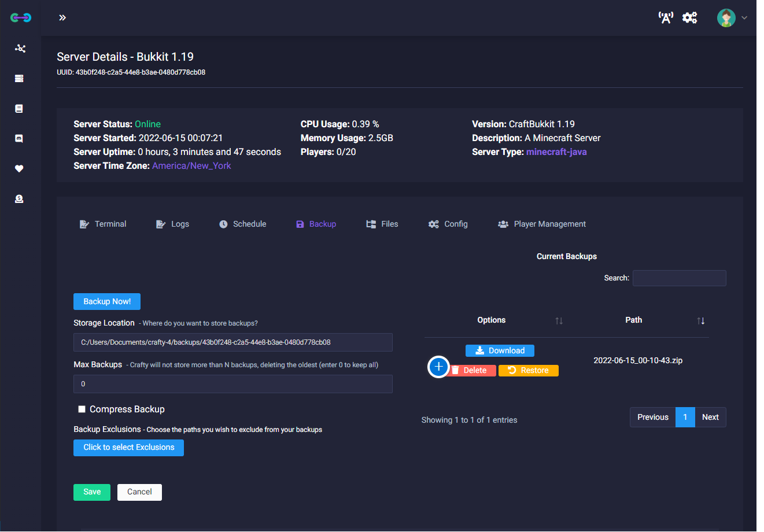764x532 pixels.
Task: Open the documentation book sidebar icon
Action: tap(19, 109)
